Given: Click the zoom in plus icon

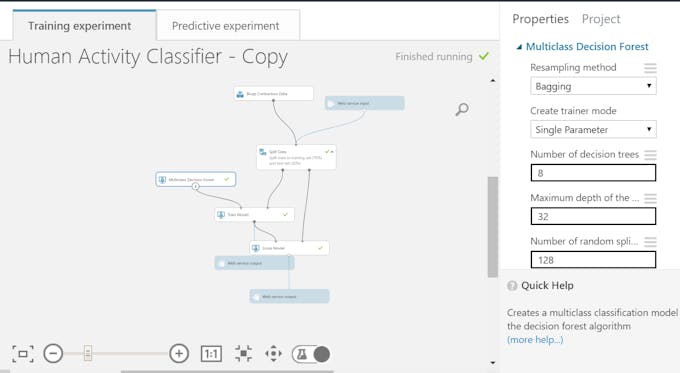Looking at the screenshot, I should pyautogui.click(x=179, y=353).
